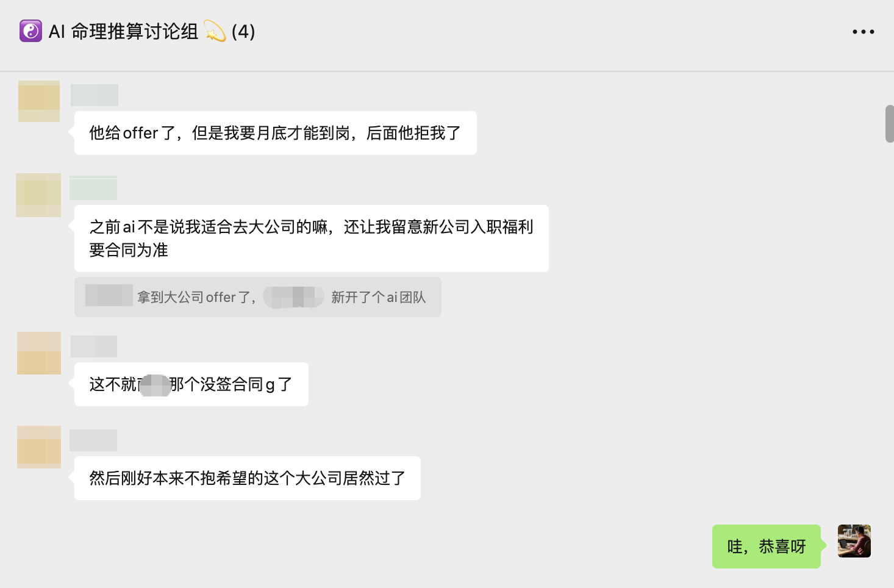Open the three-dot chat options menu
The width and height of the screenshot is (894, 588).
pos(863,32)
